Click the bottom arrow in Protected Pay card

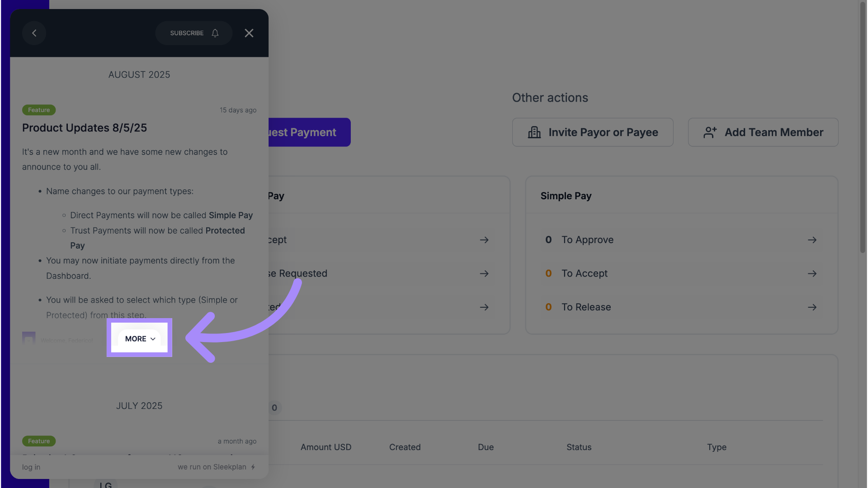484,307
